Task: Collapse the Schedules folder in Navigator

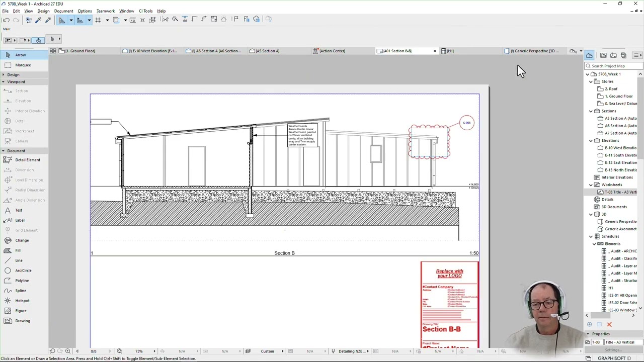Action: pos(591,236)
